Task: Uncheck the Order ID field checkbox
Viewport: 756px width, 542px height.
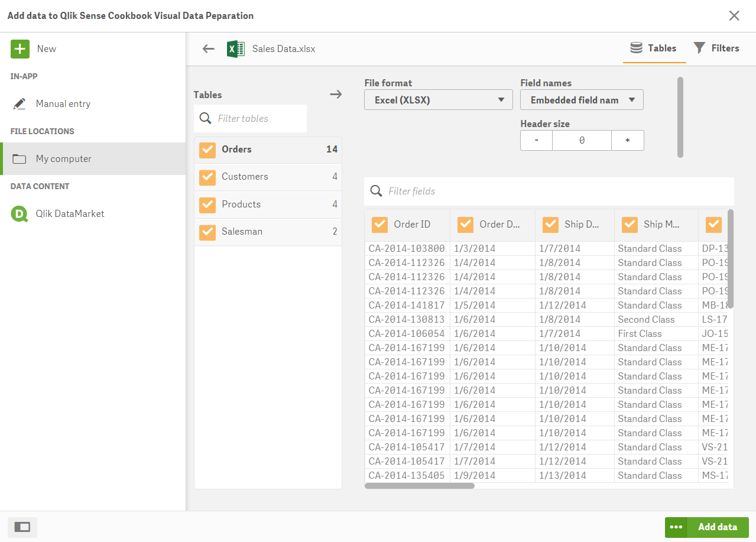Action: click(379, 225)
